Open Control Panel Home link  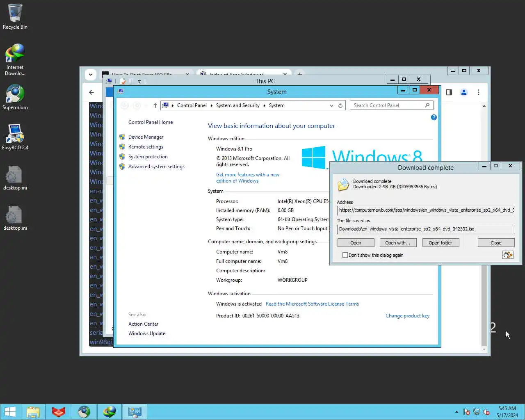click(x=150, y=122)
